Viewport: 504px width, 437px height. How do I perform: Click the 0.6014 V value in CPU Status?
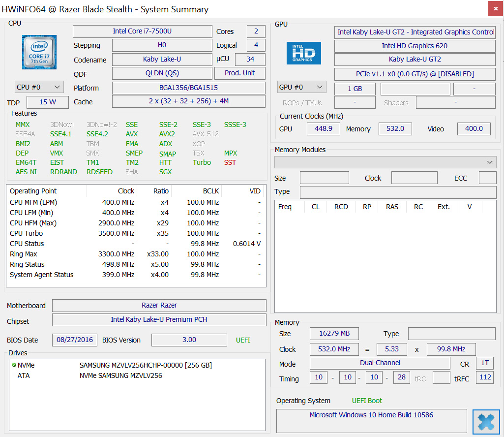pos(247,244)
